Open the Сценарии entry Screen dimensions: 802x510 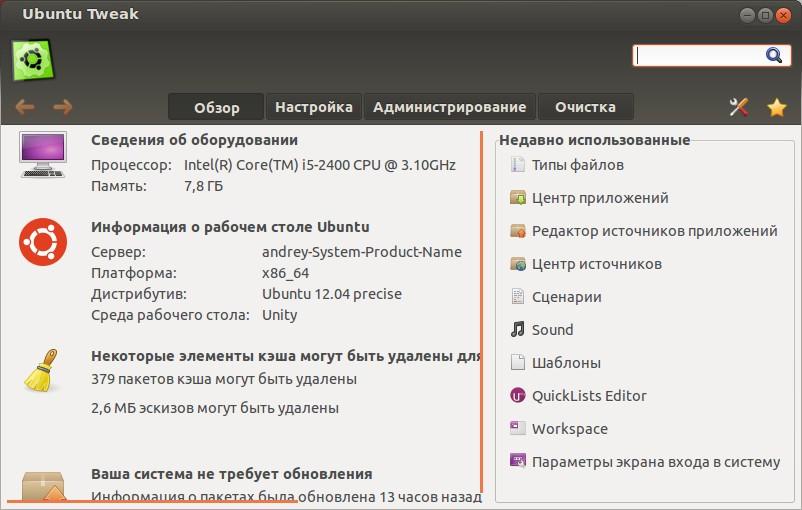567,297
